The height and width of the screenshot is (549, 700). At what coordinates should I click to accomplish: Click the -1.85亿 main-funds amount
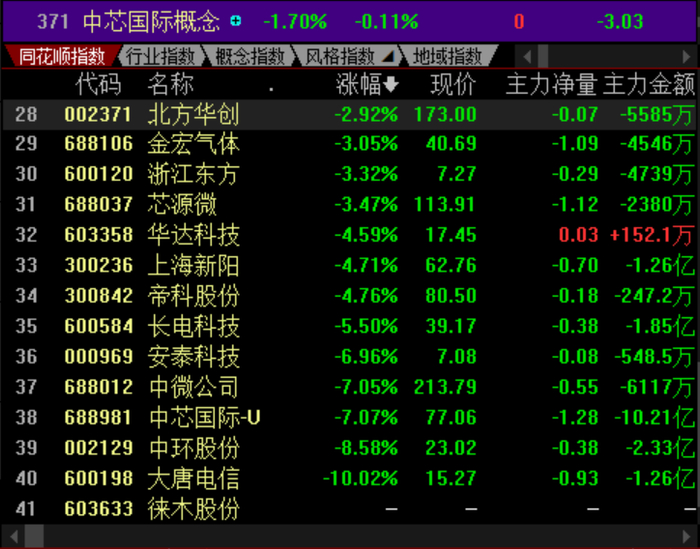[x=660, y=326]
